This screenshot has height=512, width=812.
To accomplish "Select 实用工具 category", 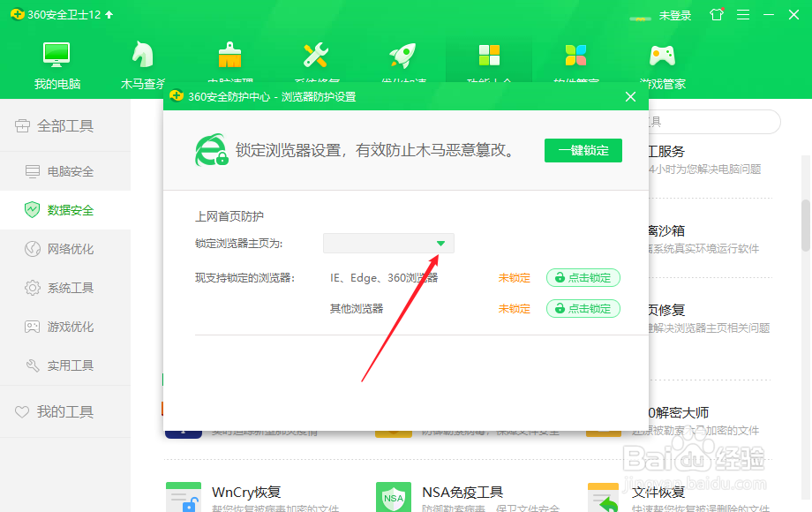I will click(65, 365).
